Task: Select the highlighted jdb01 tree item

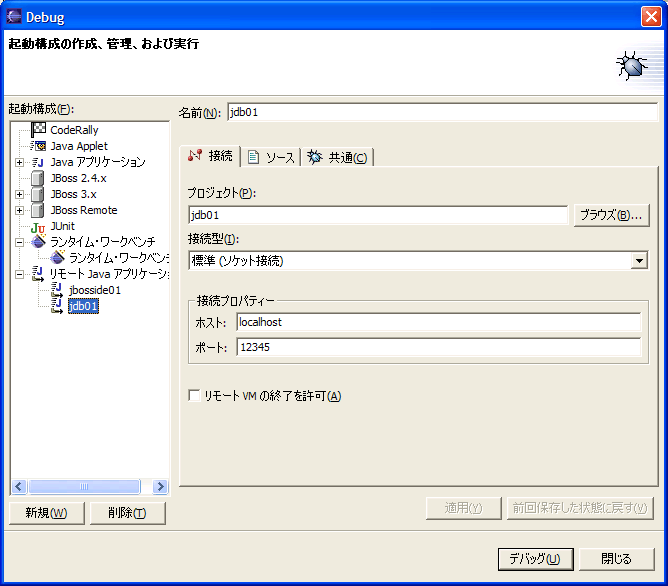Action: 83,306
